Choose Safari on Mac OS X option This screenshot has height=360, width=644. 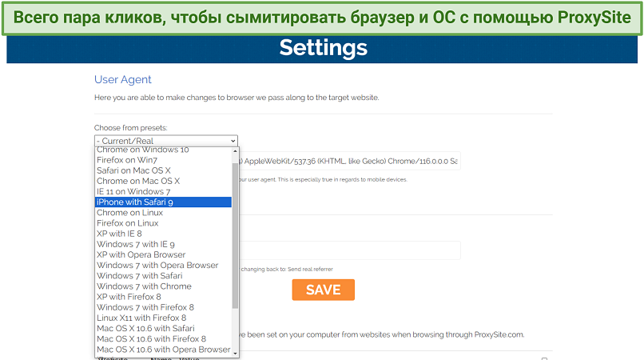coord(164,170)
